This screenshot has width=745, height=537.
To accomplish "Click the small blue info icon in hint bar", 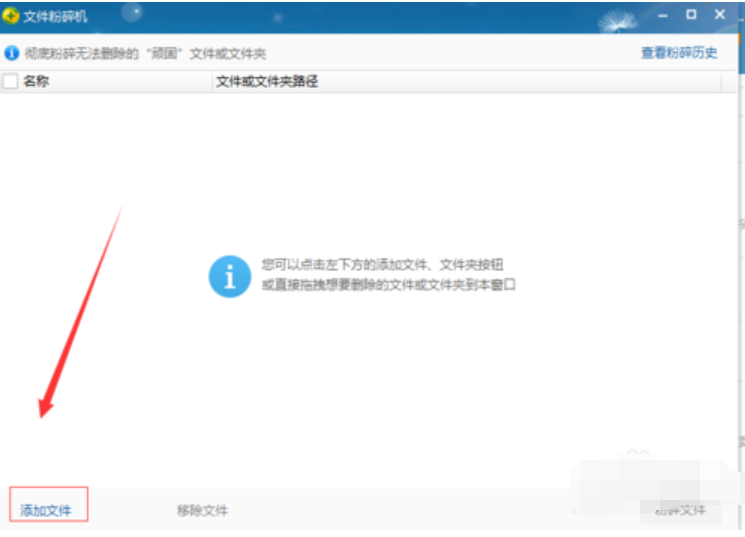I will pyautogui.click(x=11, y=53).
